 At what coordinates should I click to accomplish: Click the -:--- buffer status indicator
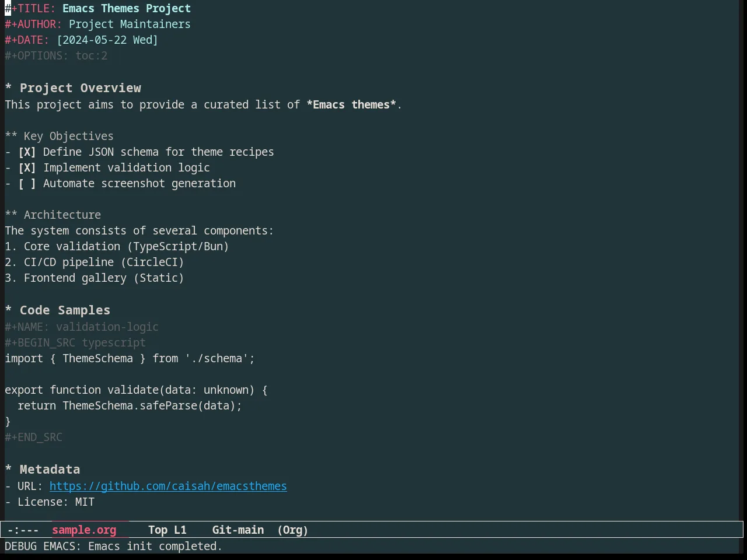(x=23, y=530)
